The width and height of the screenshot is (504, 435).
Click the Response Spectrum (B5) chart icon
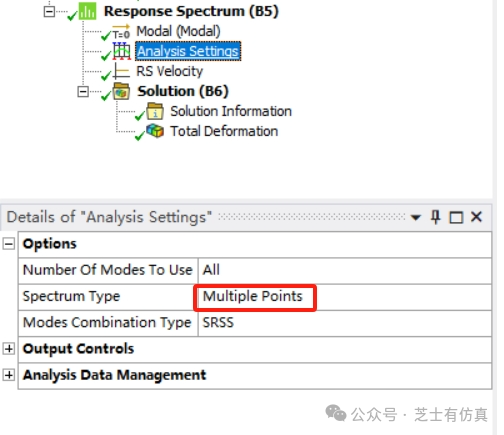click(x=87, y=11)
